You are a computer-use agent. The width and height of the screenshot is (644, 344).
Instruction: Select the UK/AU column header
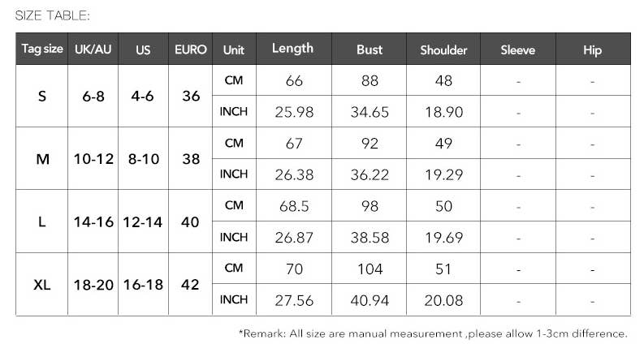pyautogui.click(x=93, y=49)
